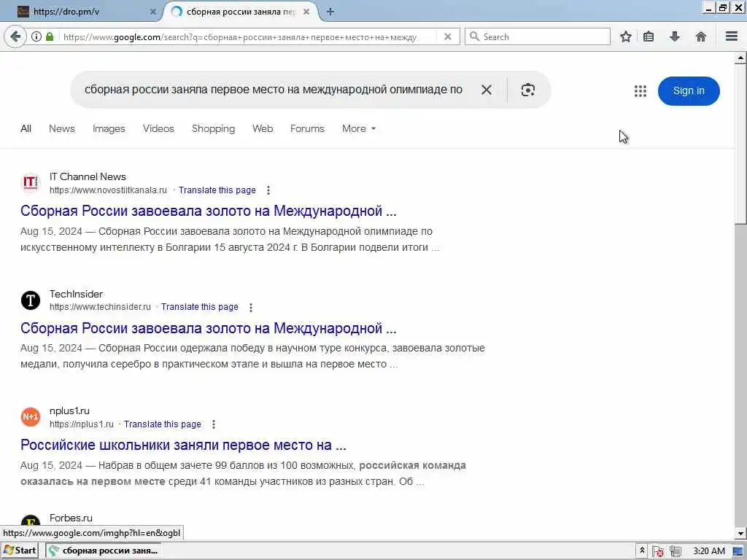Expand the More filters dropdown

[359, 128]
